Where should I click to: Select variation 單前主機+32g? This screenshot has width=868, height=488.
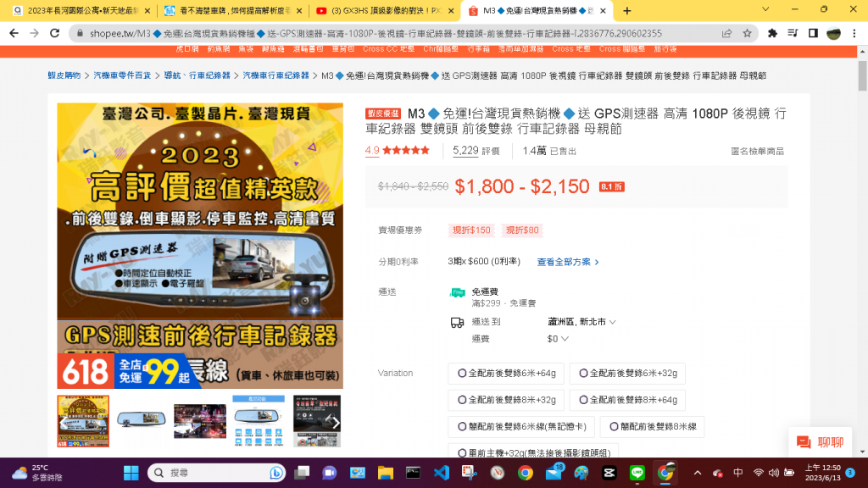(x=533, y=452)
